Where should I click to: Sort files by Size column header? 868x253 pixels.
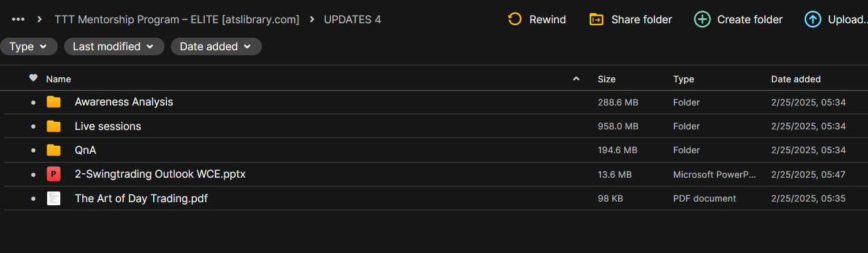[x=606, y=79]
